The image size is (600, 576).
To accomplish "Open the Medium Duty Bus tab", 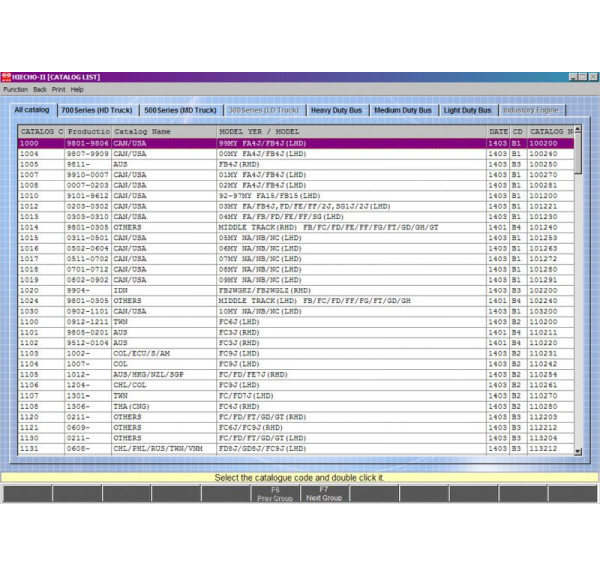I will [404, 110].
